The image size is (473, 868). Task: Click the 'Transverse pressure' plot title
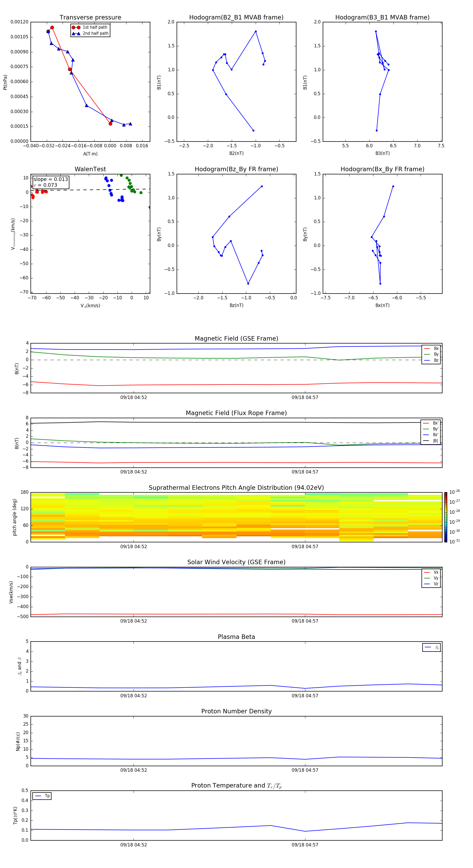[90, 17]
